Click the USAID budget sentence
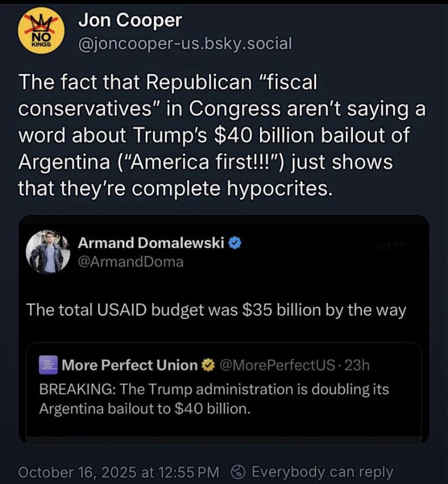 point(216,310)
